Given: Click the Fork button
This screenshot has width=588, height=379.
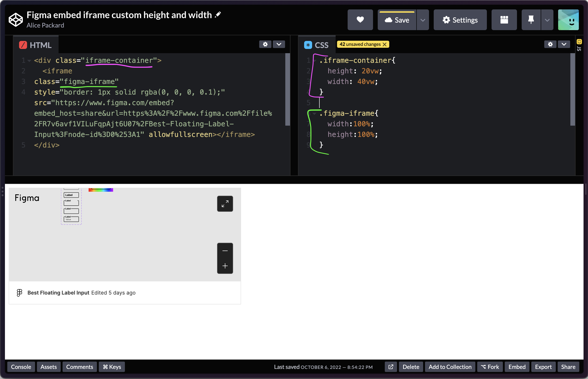Looking at the screenshot, I should coord(490,367).
